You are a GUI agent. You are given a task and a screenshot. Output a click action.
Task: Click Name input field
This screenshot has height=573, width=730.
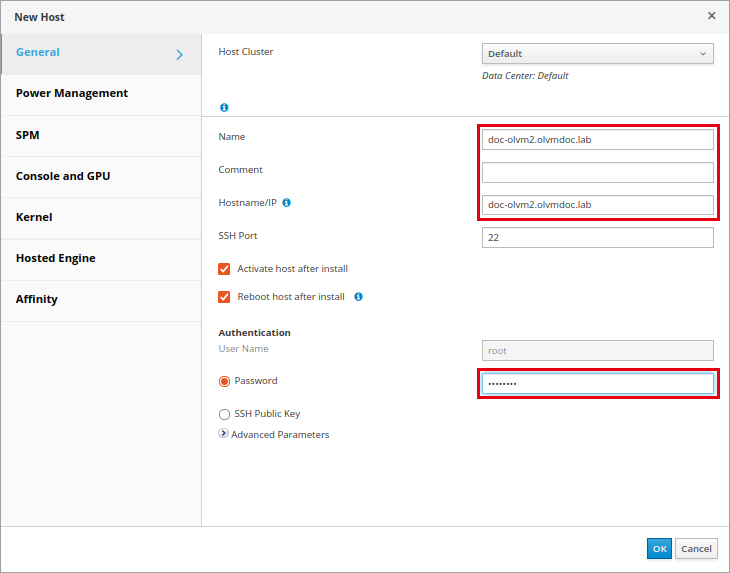coord(598,140)
